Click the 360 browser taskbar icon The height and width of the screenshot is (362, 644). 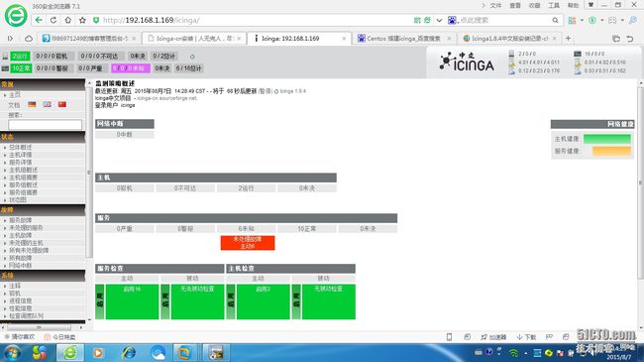[69, 353]
